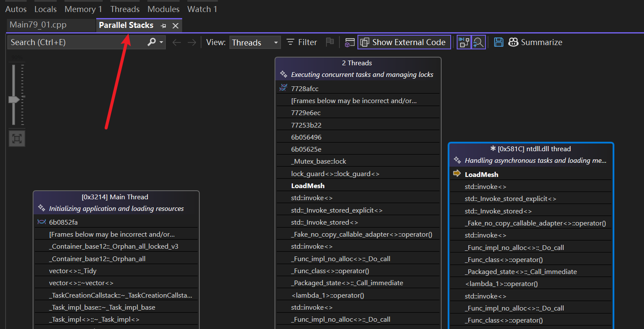Switch to the Main79_01.cpp tab
Image resolution: width=644 pixels, height=329 pixels.
(x=38, y=24)
